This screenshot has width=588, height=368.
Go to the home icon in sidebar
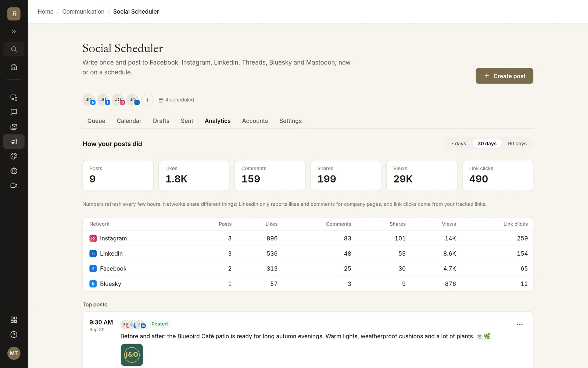point(14,67)
